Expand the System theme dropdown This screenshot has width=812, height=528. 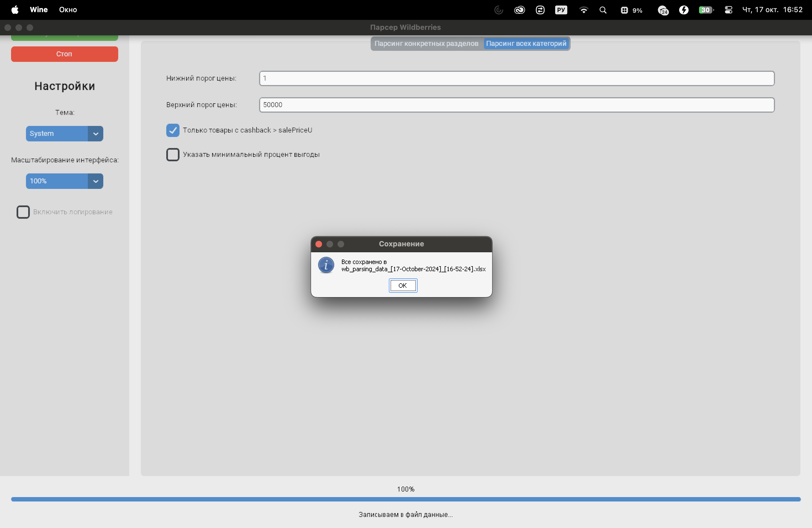coord(64,133)
